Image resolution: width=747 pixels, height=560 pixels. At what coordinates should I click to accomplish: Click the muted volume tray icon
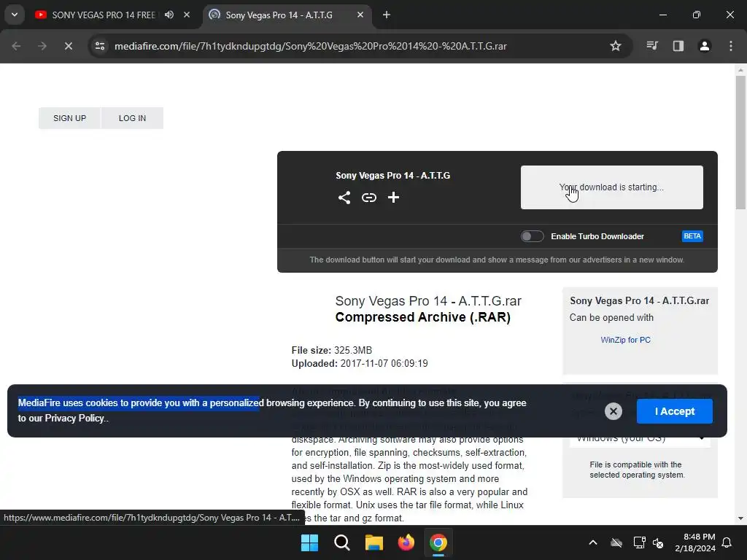[658, 542]
